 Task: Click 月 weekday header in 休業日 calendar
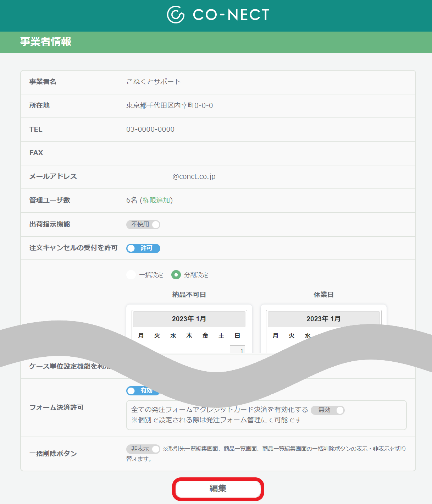276,336
